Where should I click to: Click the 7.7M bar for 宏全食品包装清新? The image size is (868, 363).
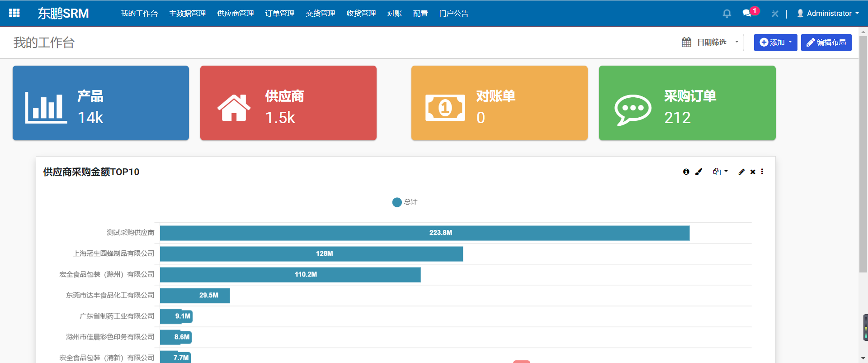(175, 357)
